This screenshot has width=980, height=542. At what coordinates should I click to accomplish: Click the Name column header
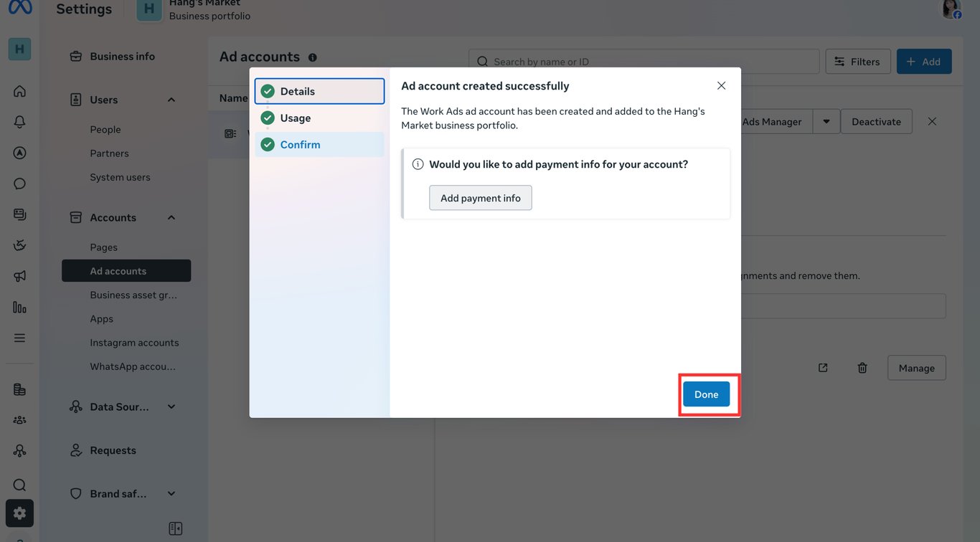(x=234, y=98)
